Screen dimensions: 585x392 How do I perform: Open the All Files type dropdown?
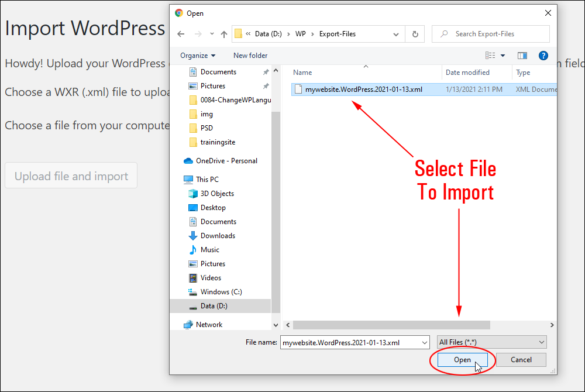click(x=492, y=342)
